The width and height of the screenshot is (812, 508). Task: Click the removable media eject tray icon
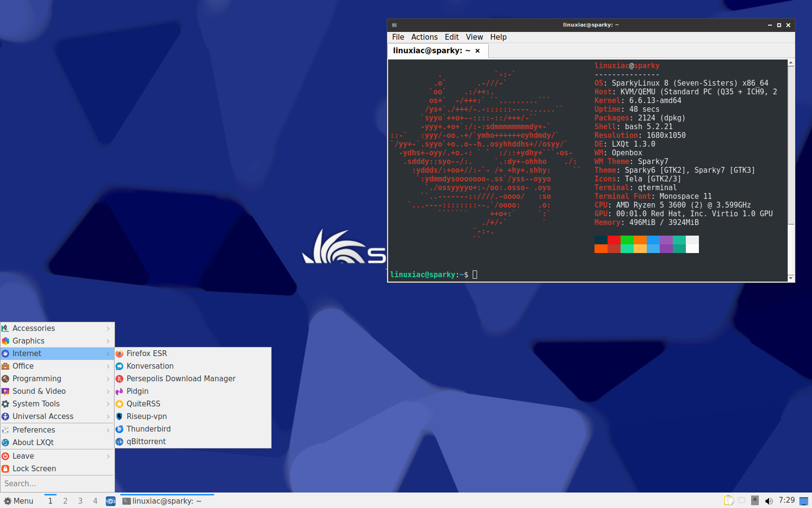click(x=755, y=501)
